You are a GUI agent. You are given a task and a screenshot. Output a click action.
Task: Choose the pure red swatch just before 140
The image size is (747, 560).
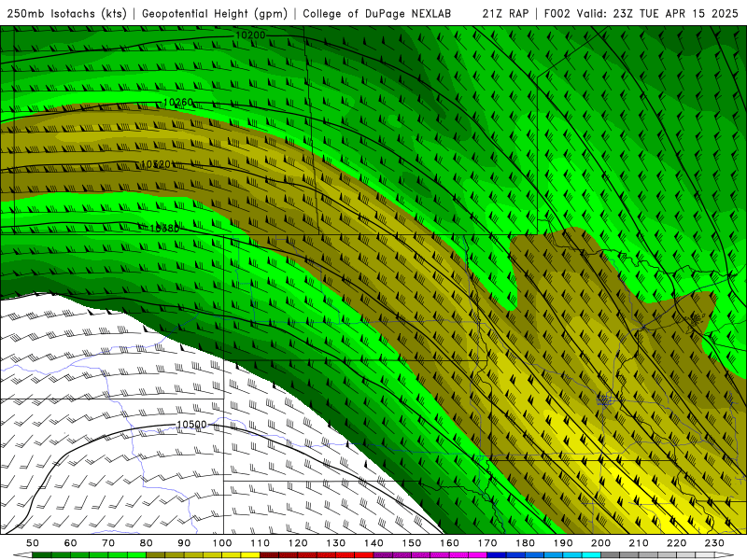click(x=364, y=555)
